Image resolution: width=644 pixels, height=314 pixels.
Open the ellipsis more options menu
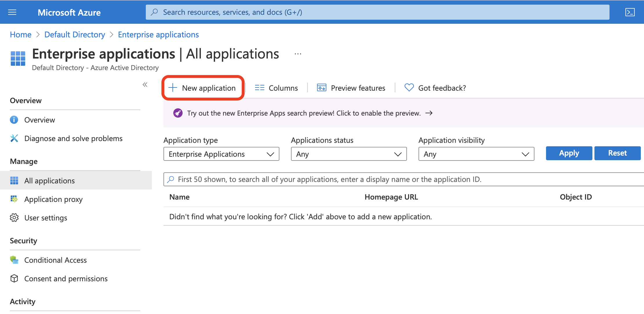[x=298, y=54]
